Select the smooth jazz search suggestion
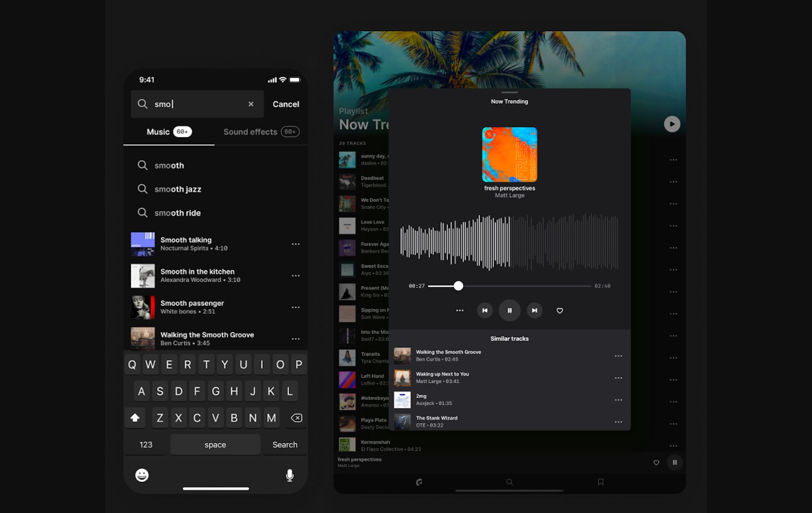This screenshot has height=513, width=812. pos(178,189)
